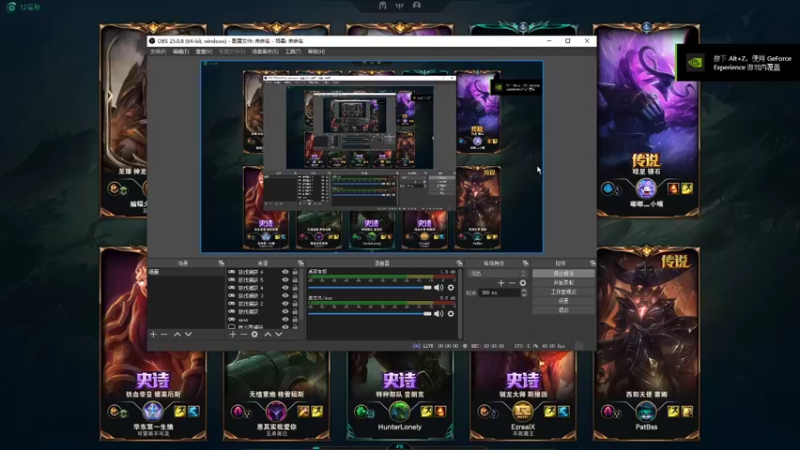Enable 工作室模式 studio mode
800x450 pixels.
(x=563, y=292)
